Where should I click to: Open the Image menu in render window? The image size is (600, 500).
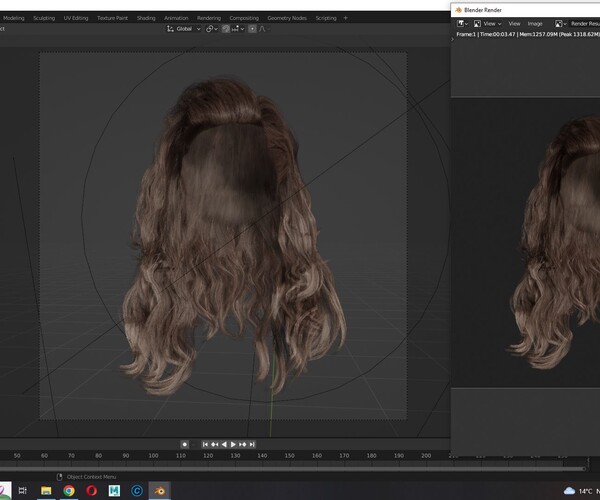point(535,24)
